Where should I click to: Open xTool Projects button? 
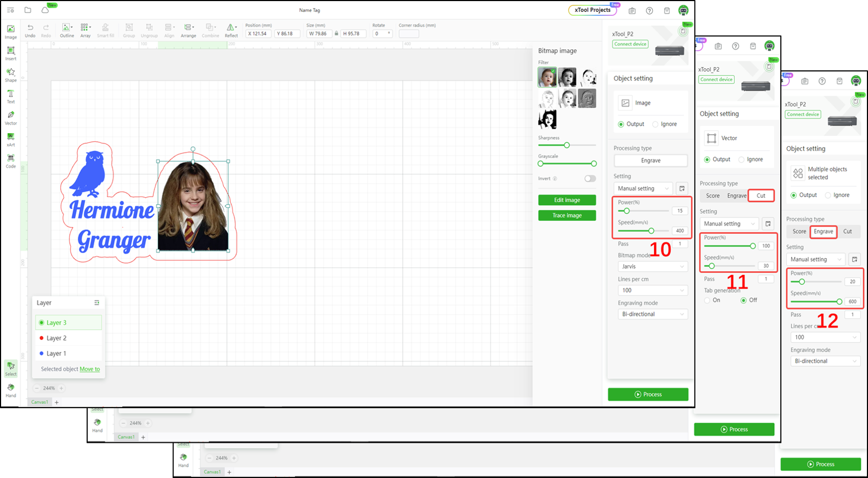(x=593, y=10)
